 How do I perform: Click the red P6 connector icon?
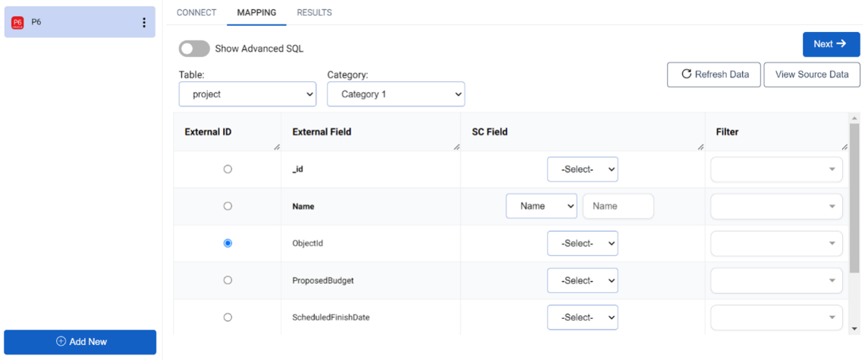click(17, 23)
